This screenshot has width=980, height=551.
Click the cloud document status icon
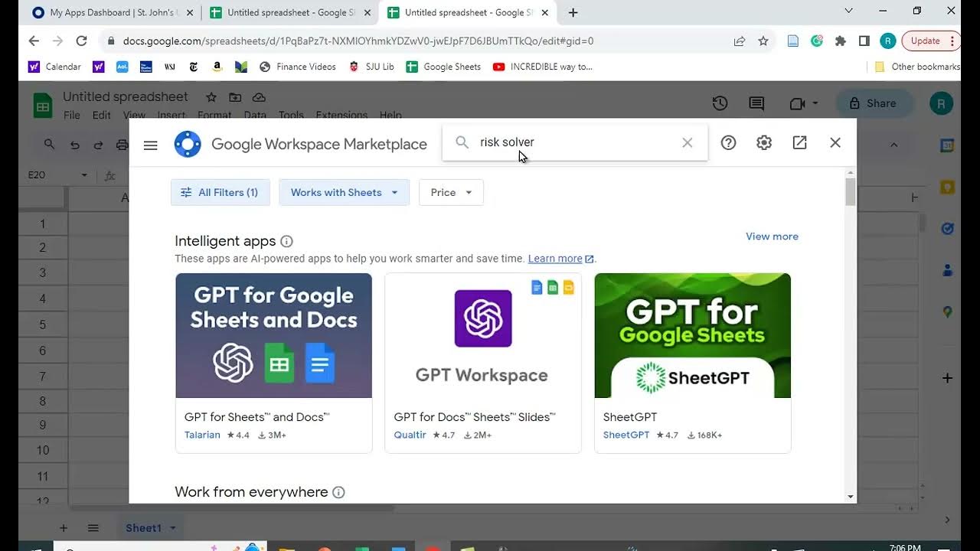tap(259, 97)
